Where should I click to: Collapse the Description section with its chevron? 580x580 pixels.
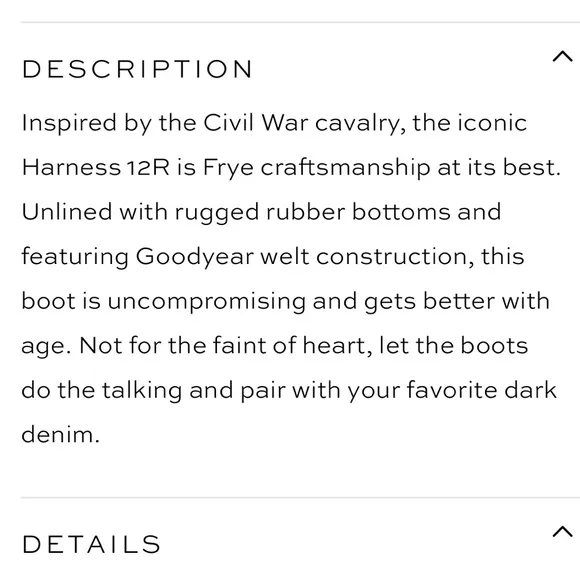(562, 57)
